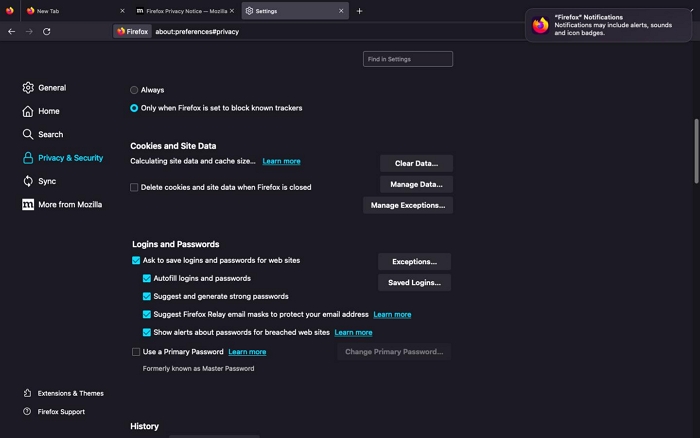The width and height of the screenshot is (700, 438).
Task: Enable Use a Primary Password
Action: 136,352
